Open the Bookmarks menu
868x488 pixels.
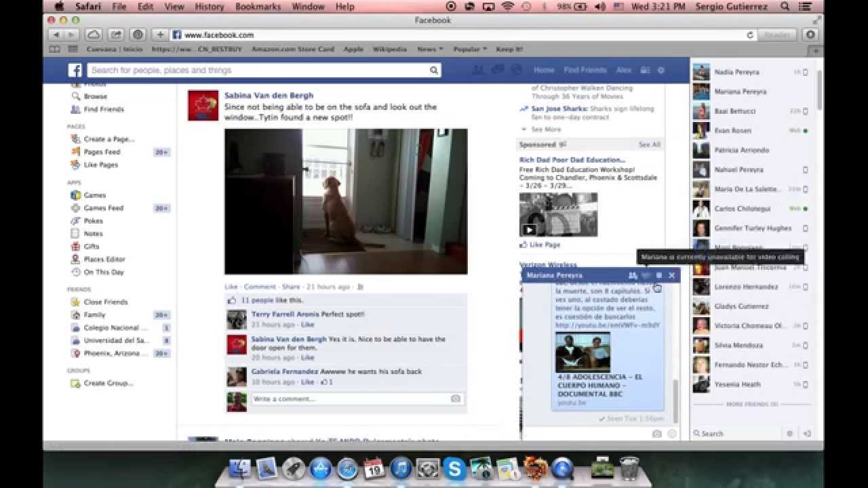click(258, 7)
